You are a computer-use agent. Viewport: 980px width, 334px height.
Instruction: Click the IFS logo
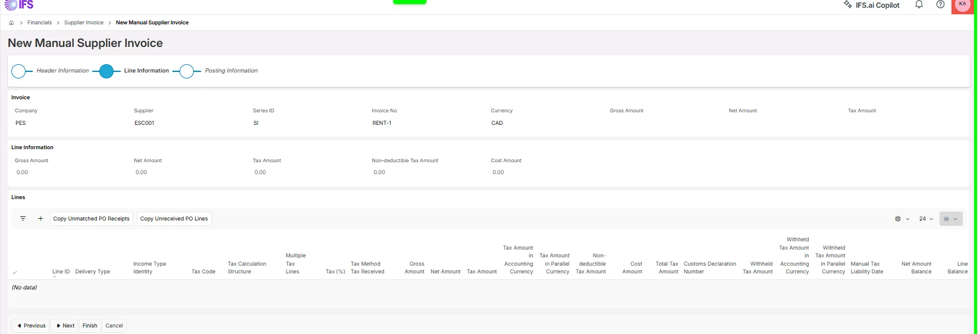pyautogui.click(x=19, y=5)
